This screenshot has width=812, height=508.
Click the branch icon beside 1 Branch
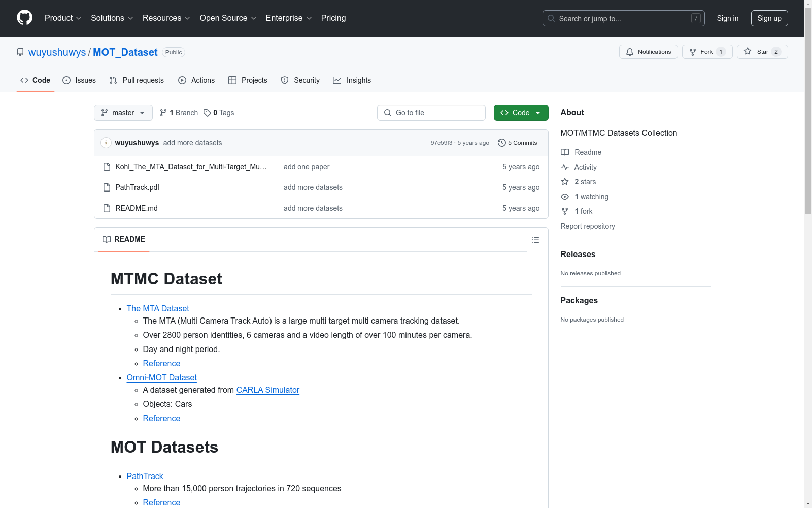tap(163, 113)
